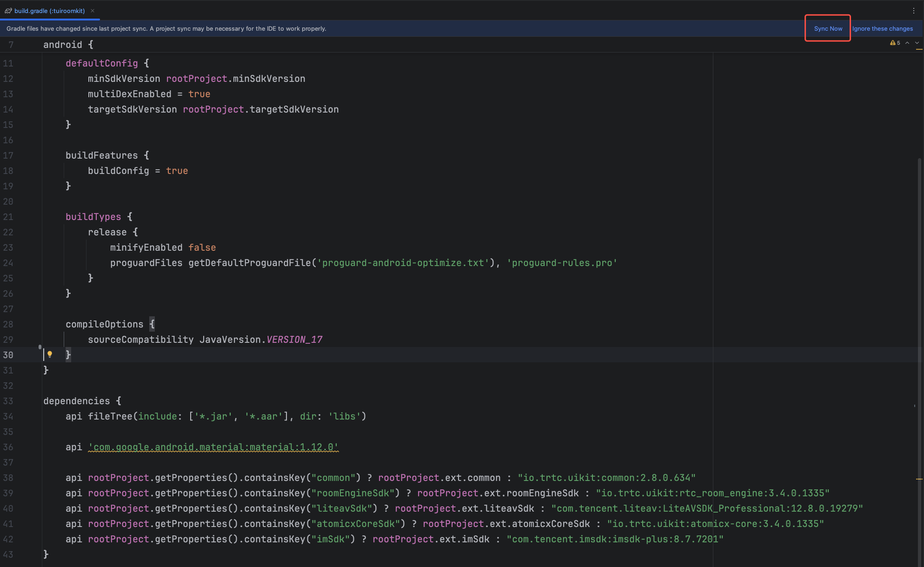Click the 'proguard-rules.pro' string literal

[561, 263]
